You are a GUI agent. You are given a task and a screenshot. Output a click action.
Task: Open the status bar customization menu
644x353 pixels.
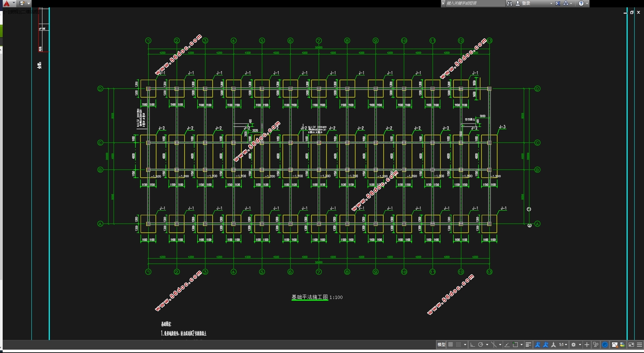tap(640, 345)
